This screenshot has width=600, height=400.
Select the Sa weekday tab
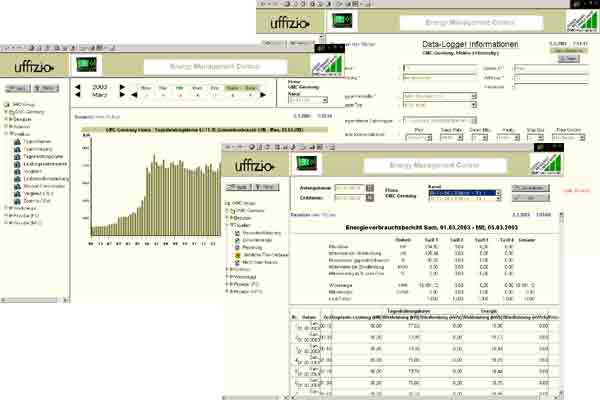tap(233, 88)
